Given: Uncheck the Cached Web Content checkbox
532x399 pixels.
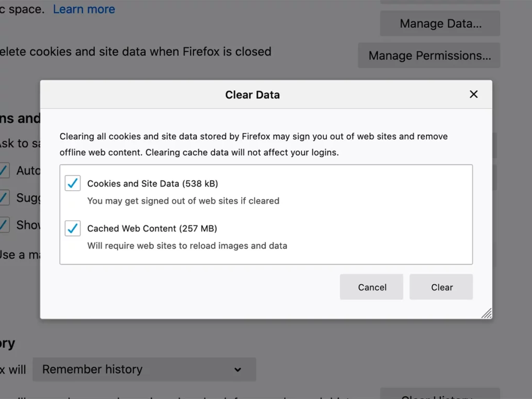Looking at the screenshot, I should pyautogui.click(x=73, y=229).
